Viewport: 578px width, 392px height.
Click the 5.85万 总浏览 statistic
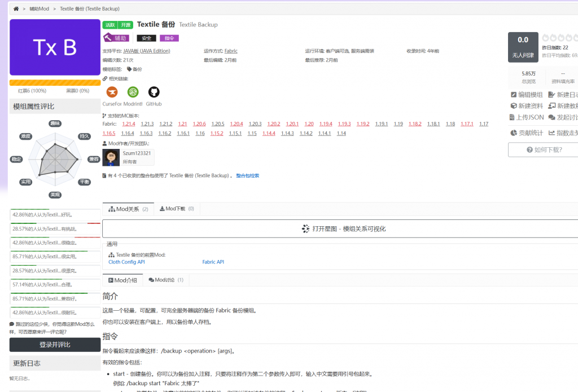click(x=528, y=77)
